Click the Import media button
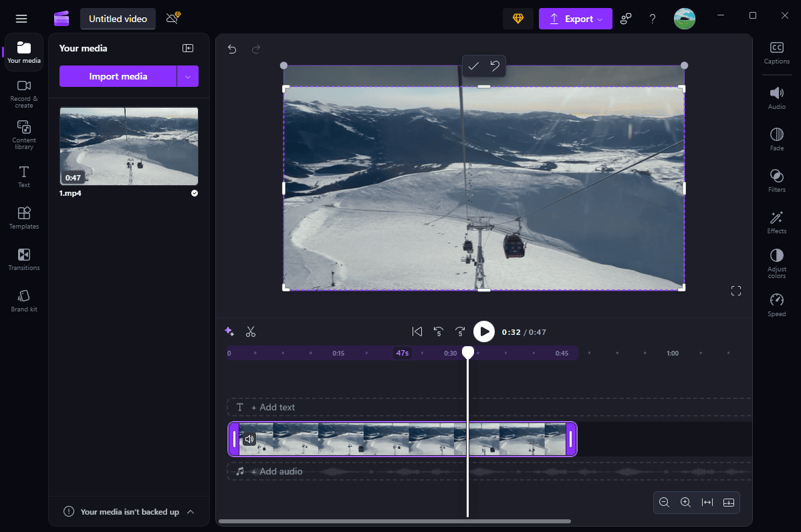Screen dimensions: 801x532 coord(118,76)
